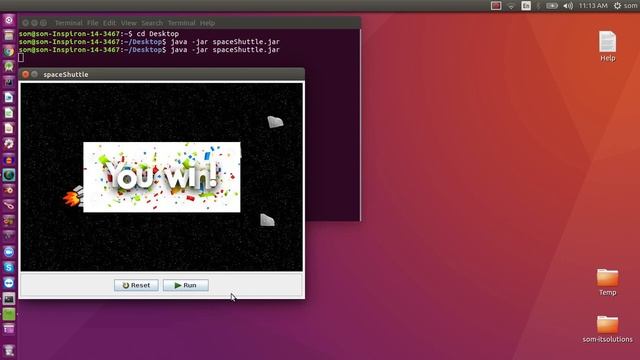Open the session gear menu labeled som
The image size is (640, 360).
click(x=625, y=6)
